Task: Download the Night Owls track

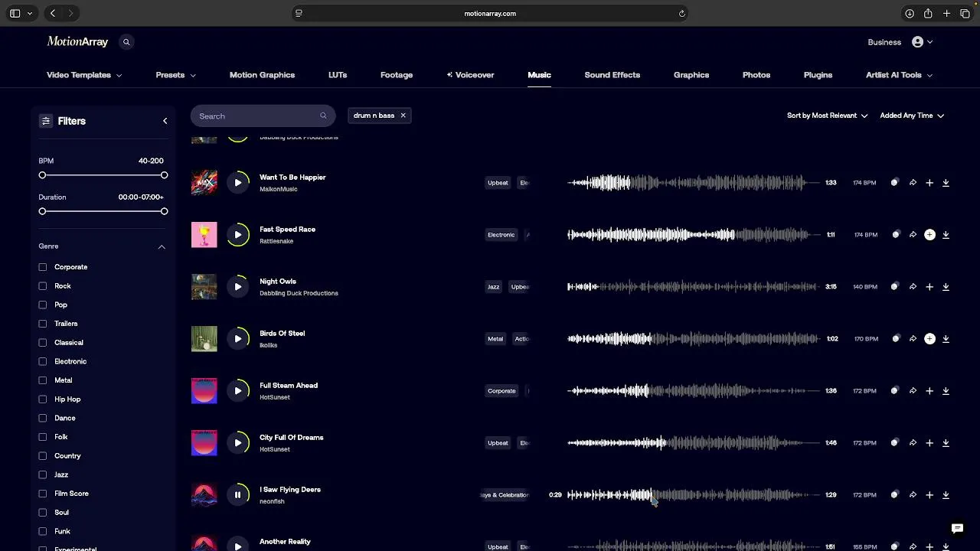Action: pyautogui.click(x=946, y=287)
